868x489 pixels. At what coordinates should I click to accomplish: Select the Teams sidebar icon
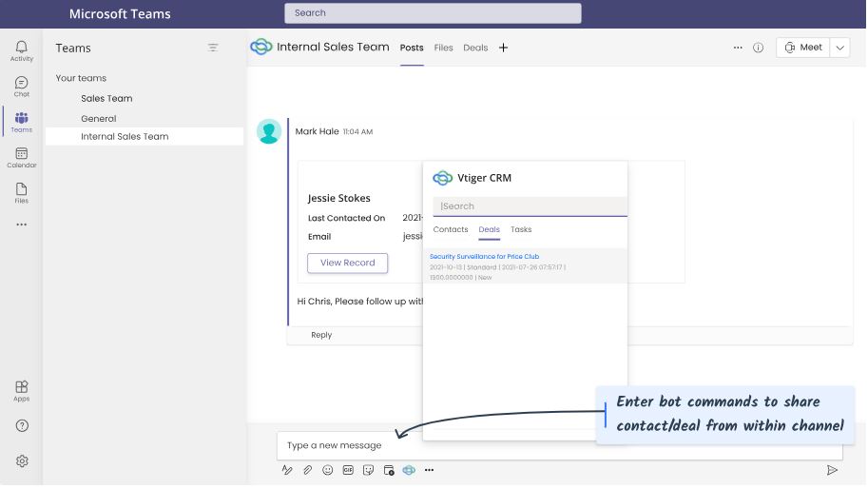22,122
